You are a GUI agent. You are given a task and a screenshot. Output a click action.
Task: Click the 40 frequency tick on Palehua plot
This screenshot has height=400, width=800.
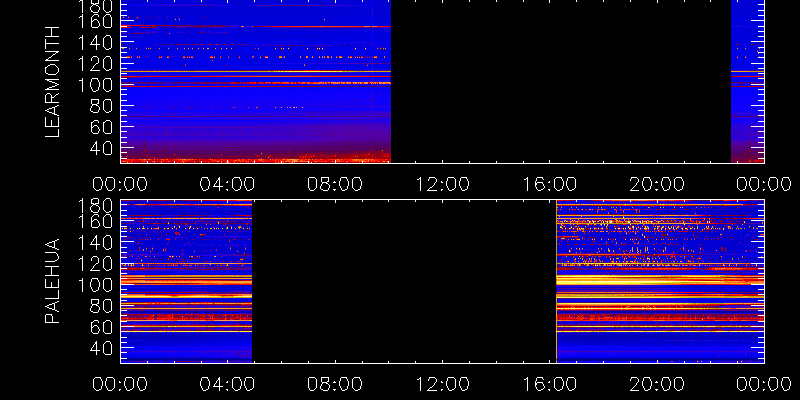coord(104,348)
